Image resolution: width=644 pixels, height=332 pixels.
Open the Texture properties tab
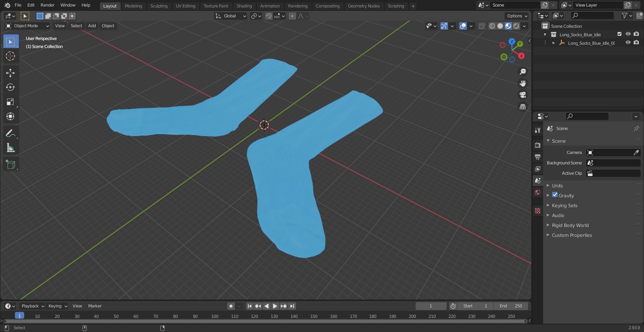(537, 211)
